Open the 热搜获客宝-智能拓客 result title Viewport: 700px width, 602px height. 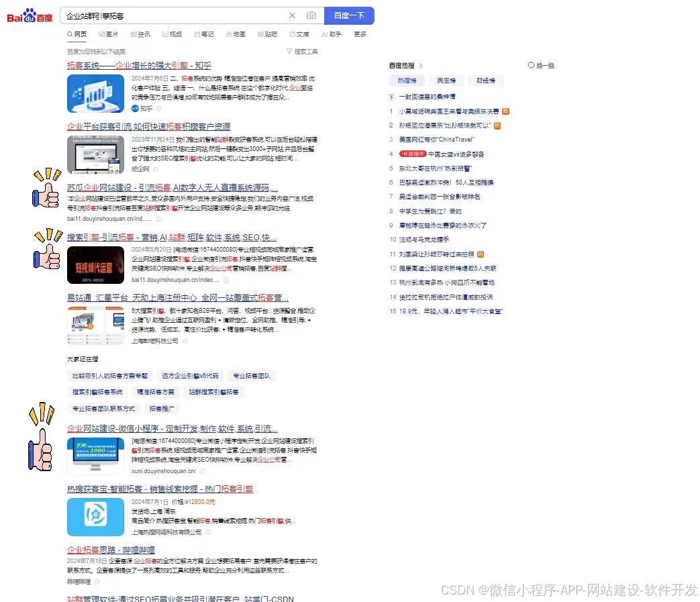tap(160, 489)
